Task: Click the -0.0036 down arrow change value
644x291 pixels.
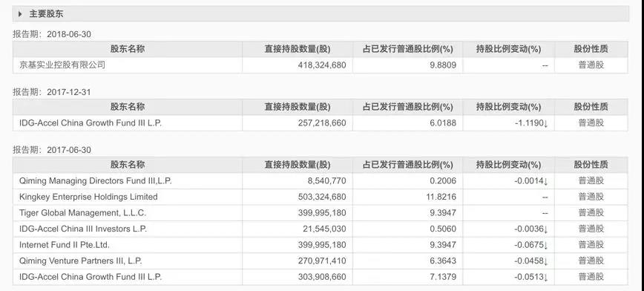Action: tap(531, 229)
